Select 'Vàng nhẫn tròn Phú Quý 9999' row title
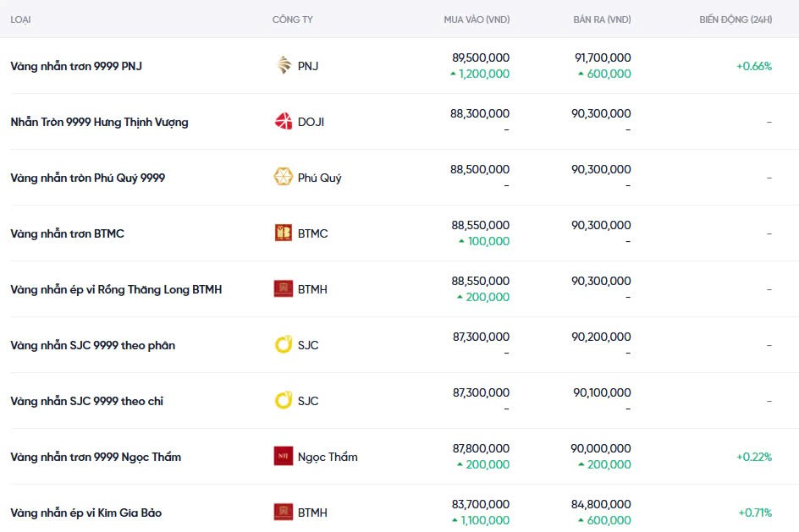This screenshot has width=799, height=532. [x=87, y=178]
